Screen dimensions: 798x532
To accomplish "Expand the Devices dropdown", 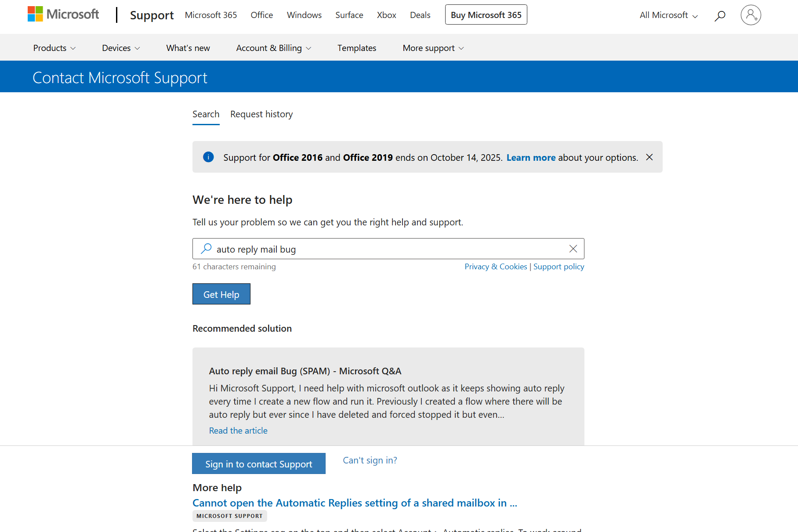I will (x=121, y=48).
